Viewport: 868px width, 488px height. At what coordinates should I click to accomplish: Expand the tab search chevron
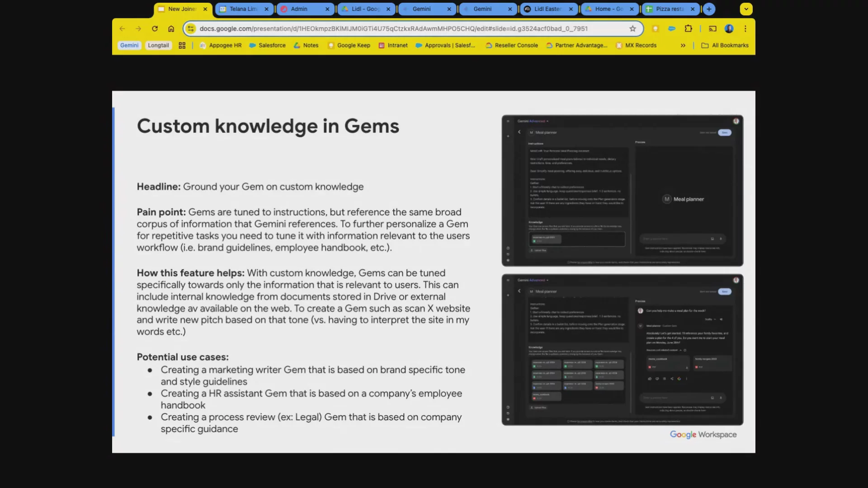coord(746,9)
